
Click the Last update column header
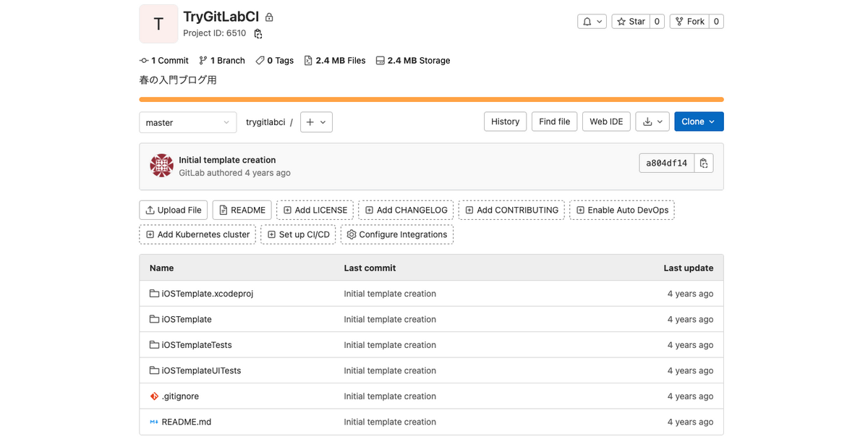coord(689,268)
